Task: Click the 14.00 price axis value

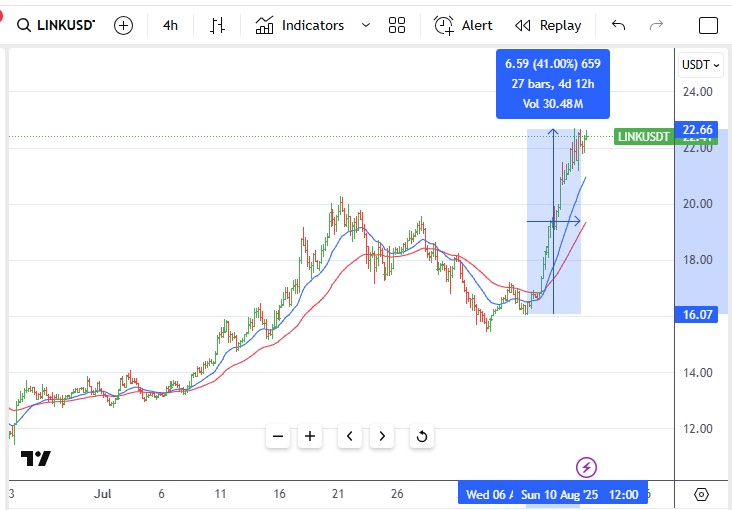Action: 697,373
